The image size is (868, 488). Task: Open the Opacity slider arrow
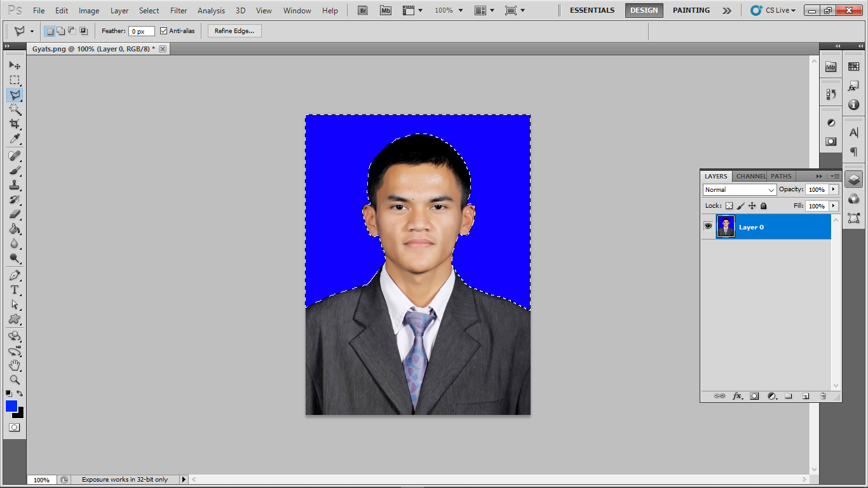[x=834, y=189]
